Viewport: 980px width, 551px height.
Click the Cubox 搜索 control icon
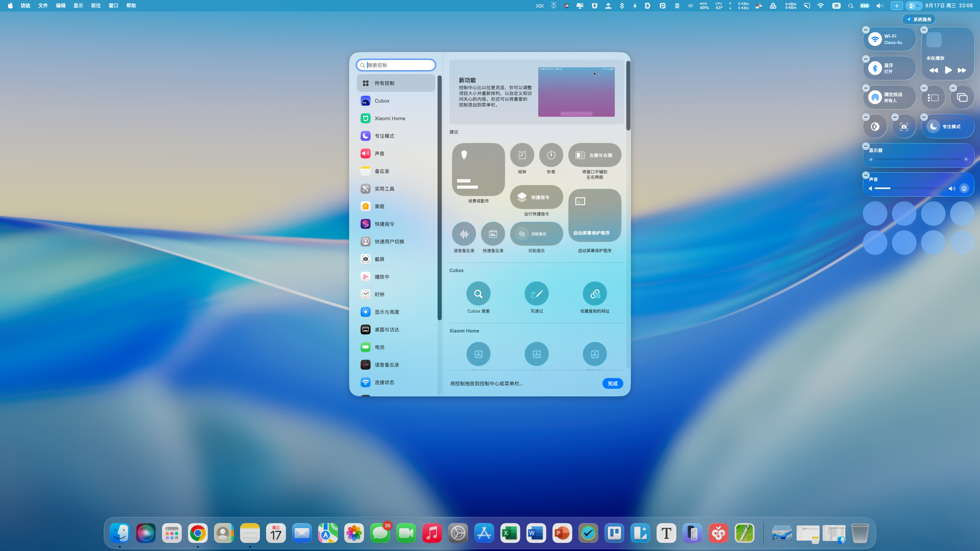(x=478, y=293)
